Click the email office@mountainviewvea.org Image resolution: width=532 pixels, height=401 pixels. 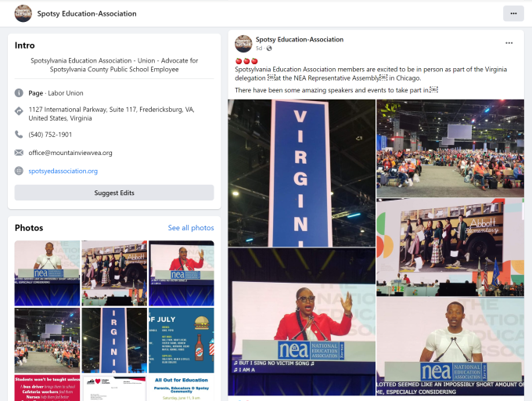click(x=70, y=153)
